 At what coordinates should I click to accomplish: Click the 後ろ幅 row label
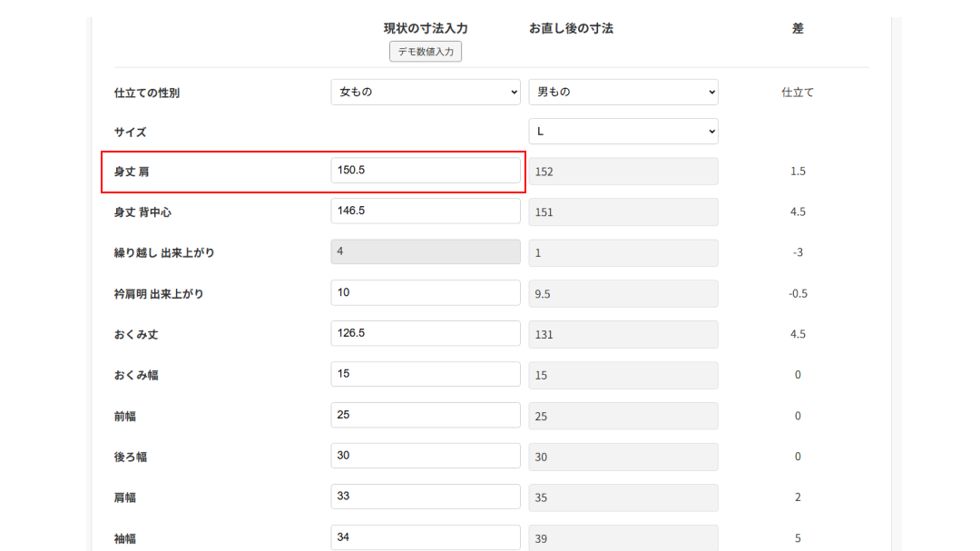pos(130,458)
